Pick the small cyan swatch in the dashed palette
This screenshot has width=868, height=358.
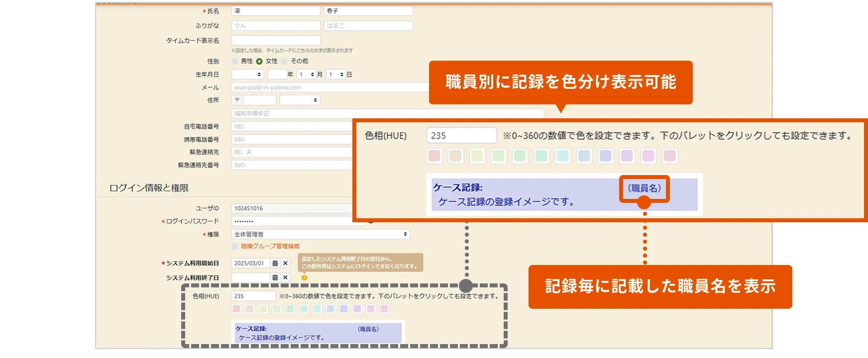point(317,309)
